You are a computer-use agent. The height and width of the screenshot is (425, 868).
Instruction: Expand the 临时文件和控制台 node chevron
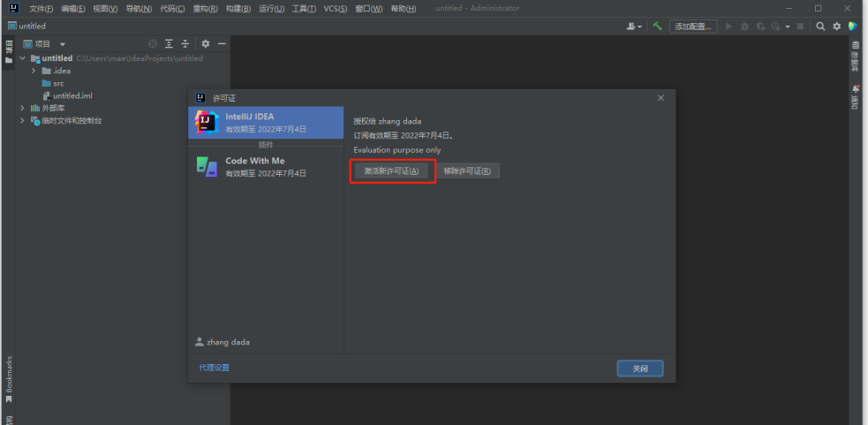[23, 120]
